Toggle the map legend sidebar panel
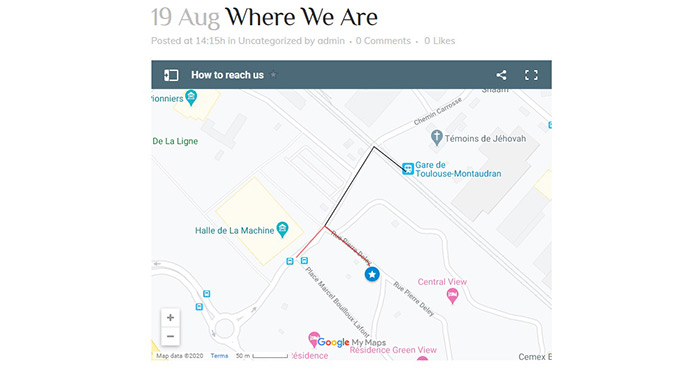 tap(171, 75)
